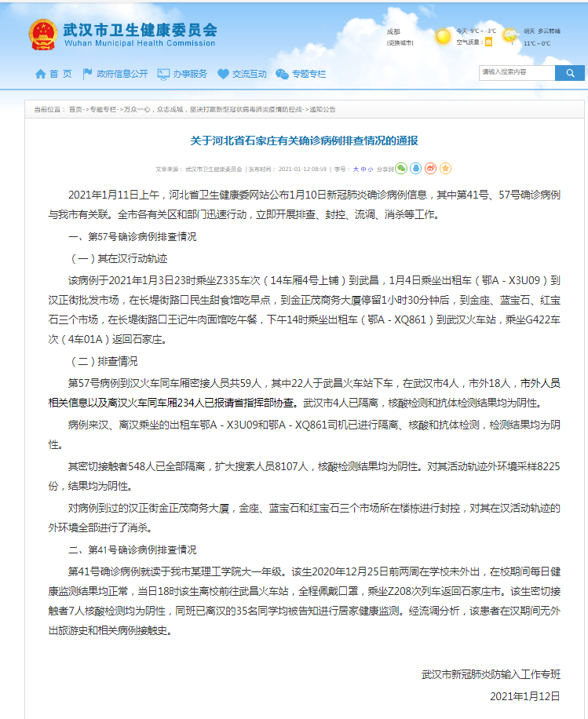This screenshot has height=719, width=588.
Task: Go to 首页 in breadcrumb
Action: (75, 110)
